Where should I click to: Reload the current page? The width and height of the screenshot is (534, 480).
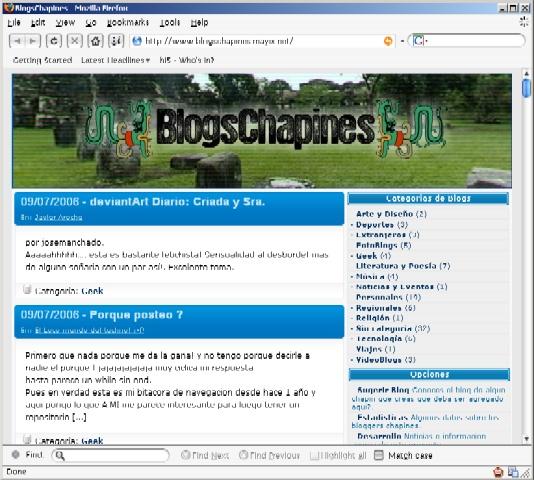click(54, 41)
